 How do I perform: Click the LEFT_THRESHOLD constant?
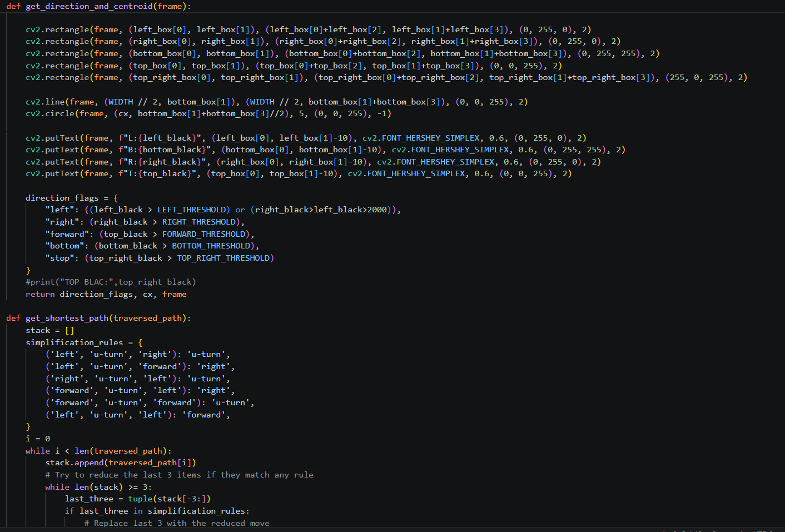pos(191,210)
